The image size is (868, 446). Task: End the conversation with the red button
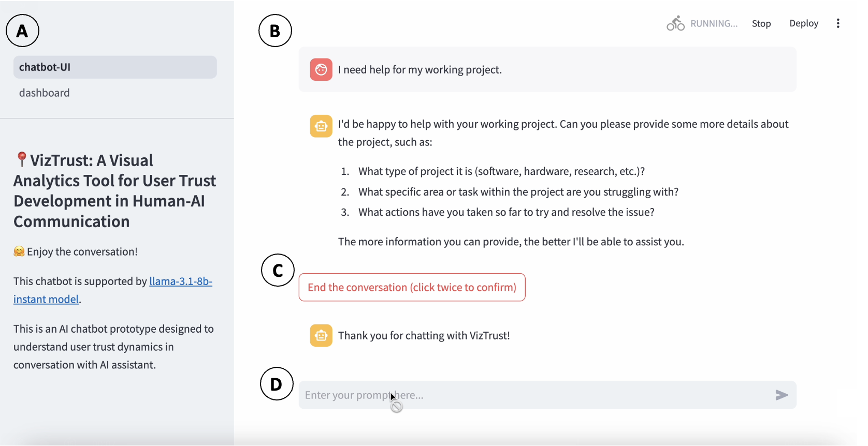coord(412,288)
